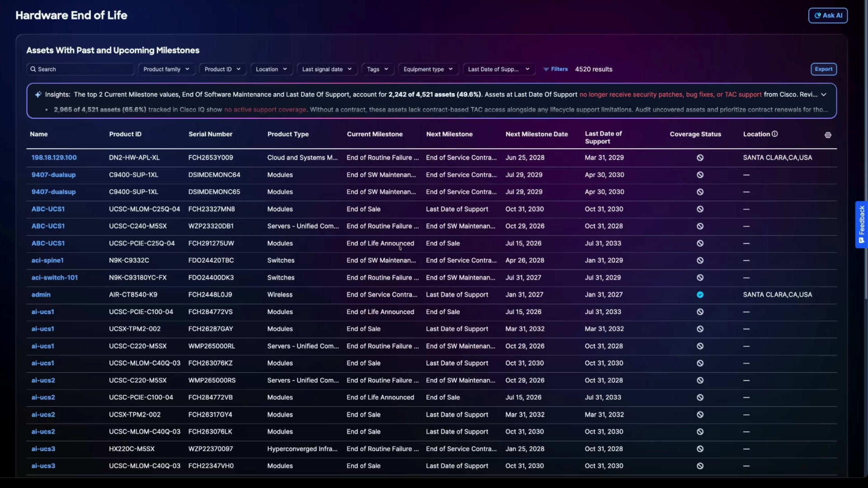The height and width of the screenshot is (488, 868).
Task: Click the covered status icon for admin
Action: point(700,295)
